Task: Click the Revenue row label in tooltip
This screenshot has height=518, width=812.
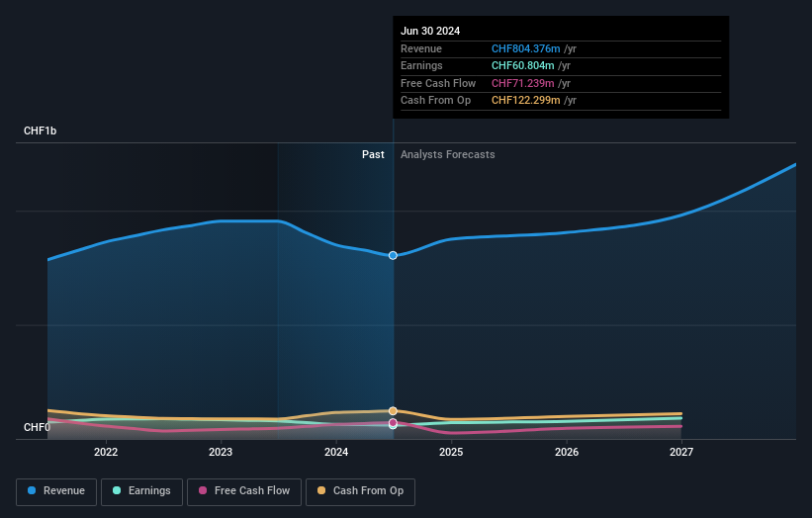Action: [x=421, y=48]
